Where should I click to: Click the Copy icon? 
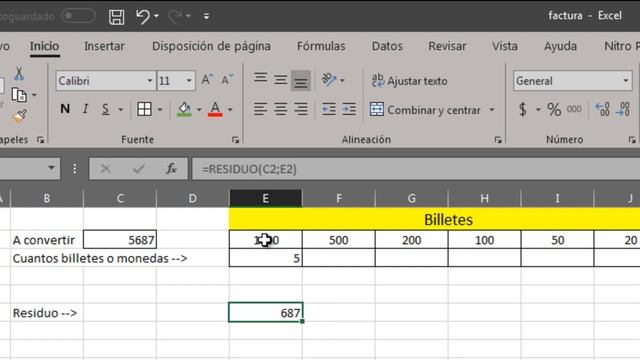pos(19,95)
